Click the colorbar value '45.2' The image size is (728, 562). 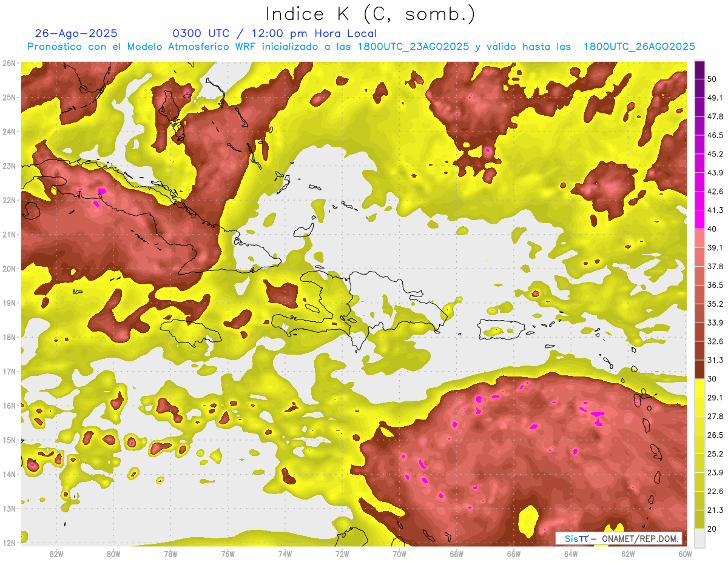tap(715, 153)
